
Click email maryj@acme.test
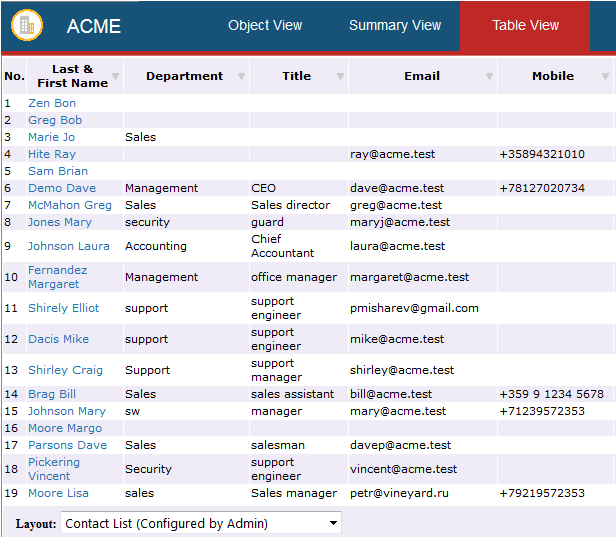(400, 222)
